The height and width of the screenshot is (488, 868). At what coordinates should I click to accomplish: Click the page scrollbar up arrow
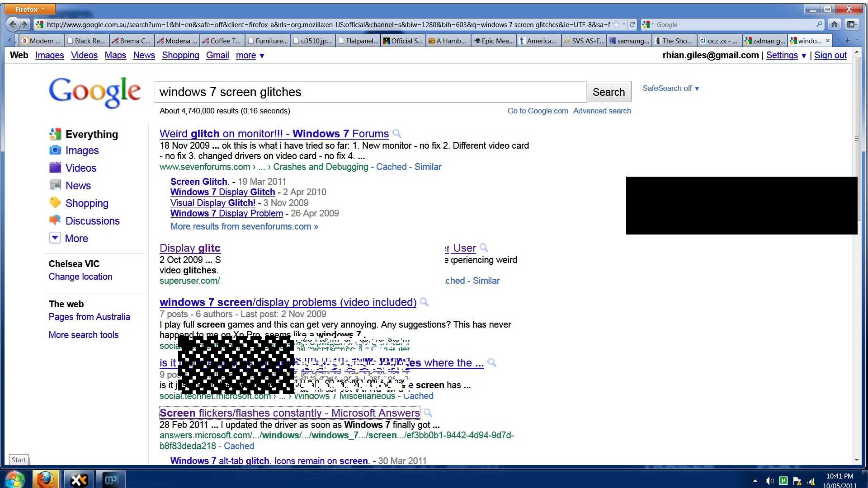857,53
